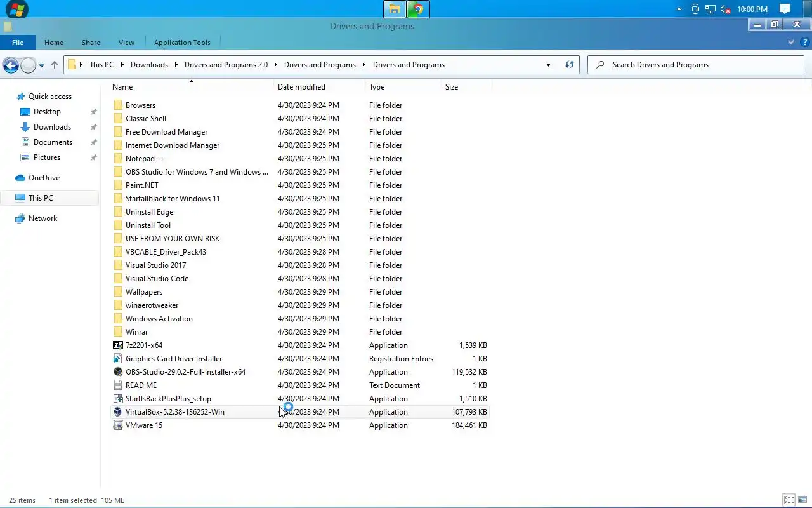Switch to details view layout button

[789, 500]
